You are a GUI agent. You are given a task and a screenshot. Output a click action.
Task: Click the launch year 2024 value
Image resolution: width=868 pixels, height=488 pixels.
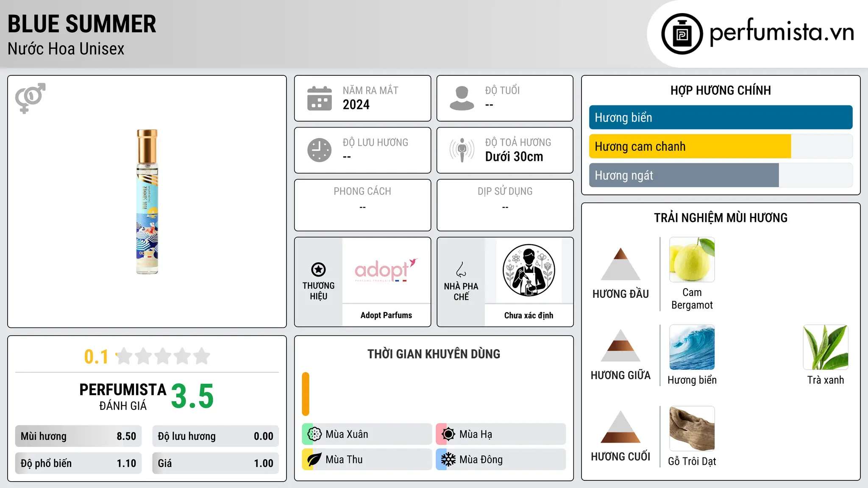click(356, 105)
